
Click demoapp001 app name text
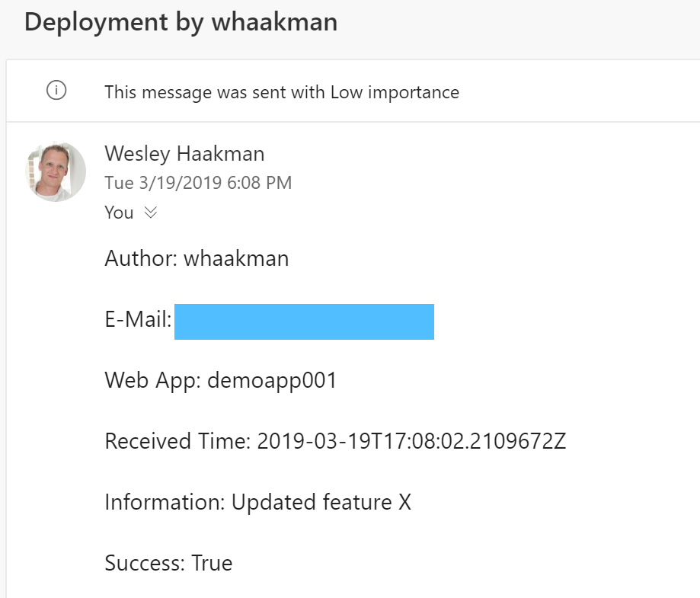click(272, 381)
